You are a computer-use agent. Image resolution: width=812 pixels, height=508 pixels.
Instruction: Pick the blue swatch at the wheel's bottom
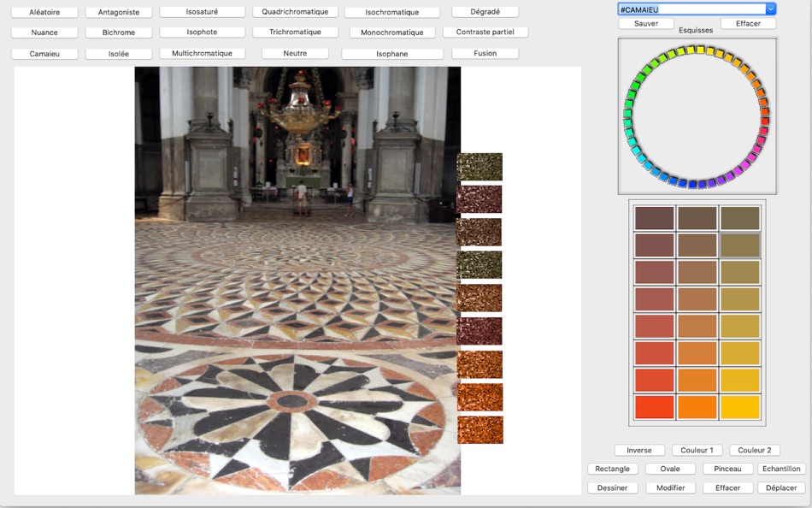click(x=691, y=184)
